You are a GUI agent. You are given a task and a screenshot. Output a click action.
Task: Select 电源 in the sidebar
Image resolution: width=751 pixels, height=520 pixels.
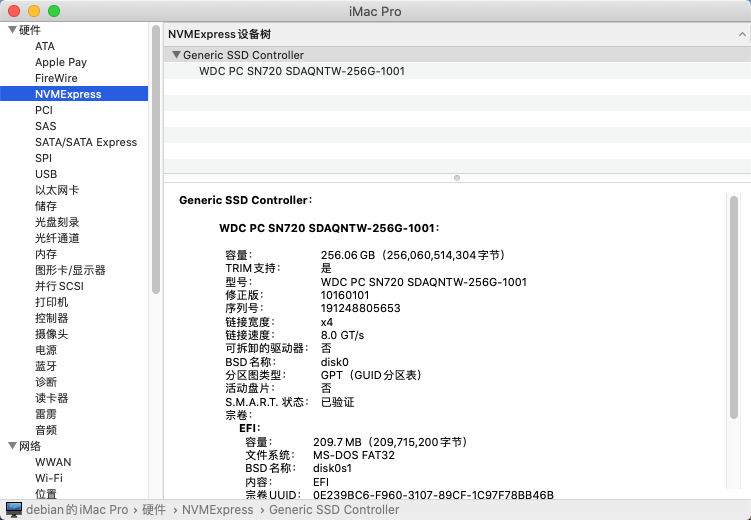tap(46, 350)
